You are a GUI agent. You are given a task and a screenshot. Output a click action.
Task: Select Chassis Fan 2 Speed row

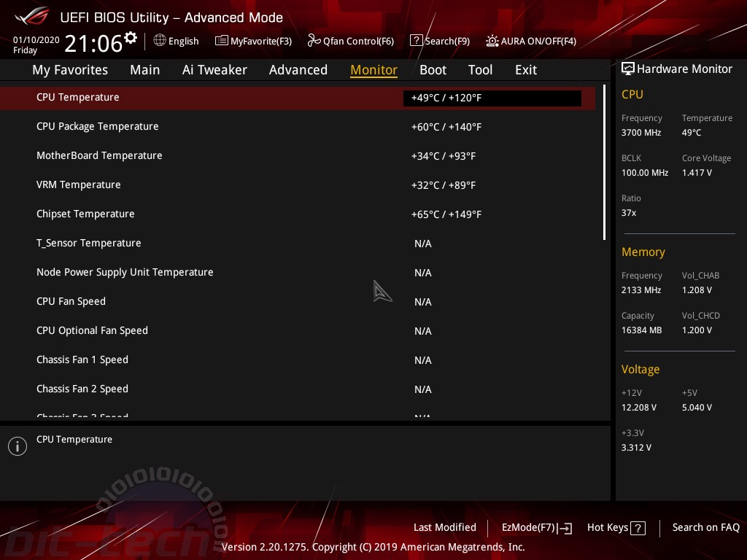(x=298, y=389)
